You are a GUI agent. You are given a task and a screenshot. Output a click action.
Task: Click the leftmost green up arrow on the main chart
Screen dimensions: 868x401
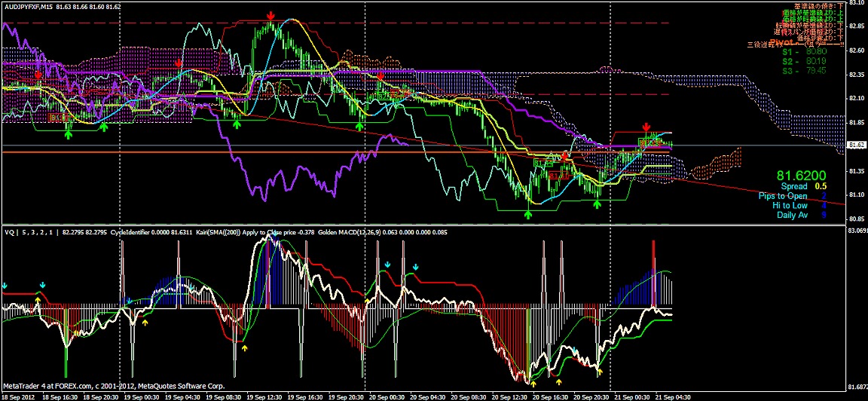point(69,135)
